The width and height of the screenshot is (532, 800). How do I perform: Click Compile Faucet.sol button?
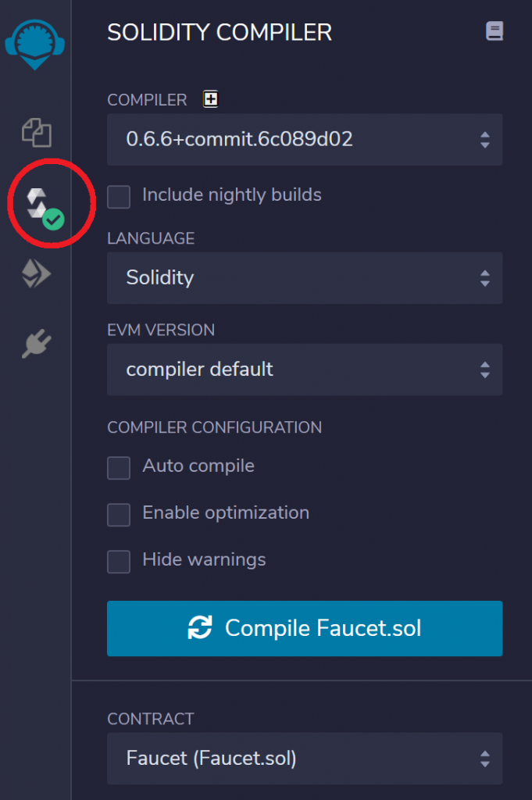click(305, 628)
